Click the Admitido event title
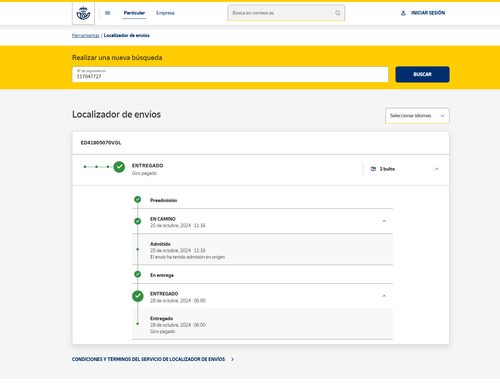 [160, 244]
